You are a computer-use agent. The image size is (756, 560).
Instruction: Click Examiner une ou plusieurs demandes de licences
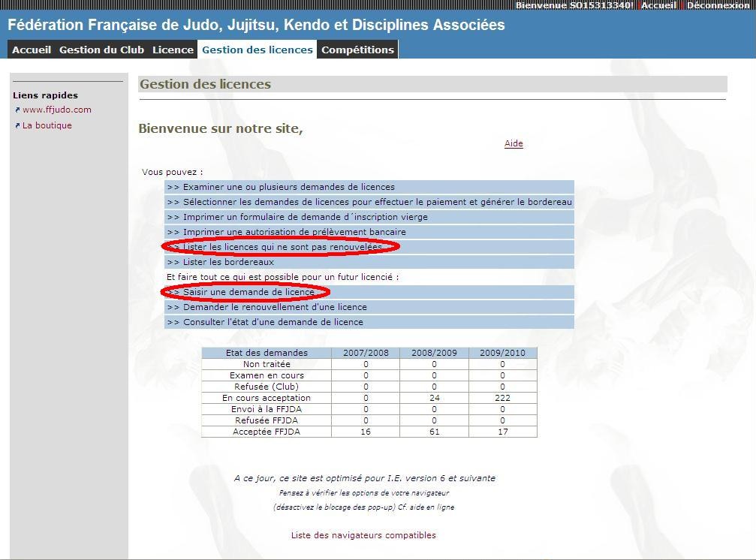pos(288,187)
